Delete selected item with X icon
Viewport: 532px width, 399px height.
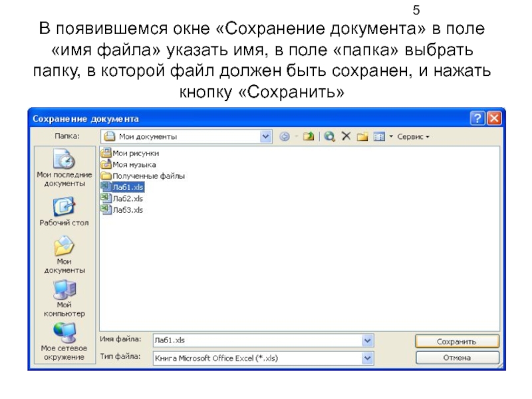click(x=346, y=136)
